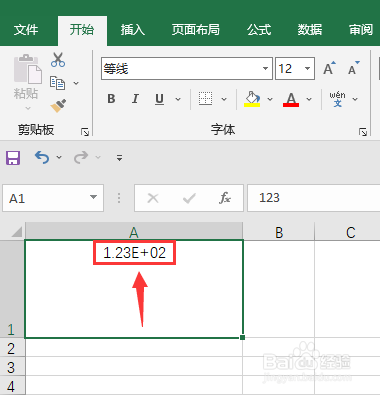
Task: Open the 文件 menu
Action: (26, 30)
